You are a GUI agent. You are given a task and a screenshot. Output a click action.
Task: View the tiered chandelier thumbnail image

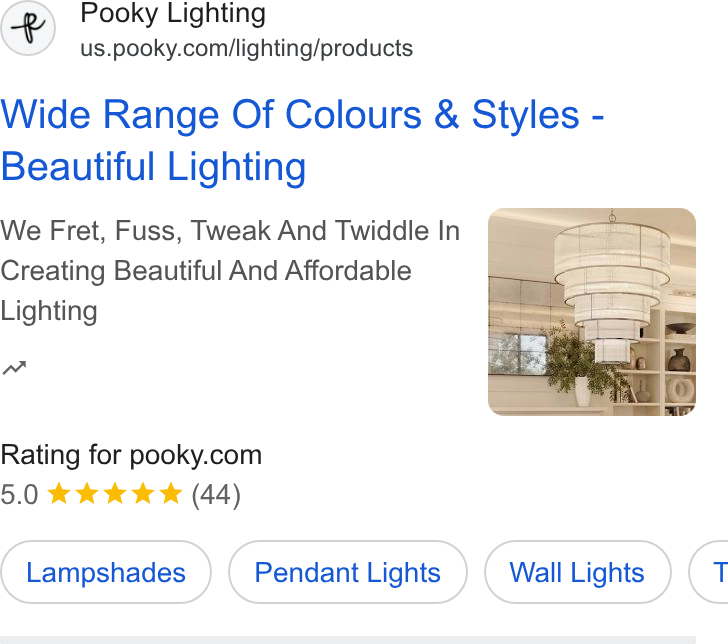point(592,312)
